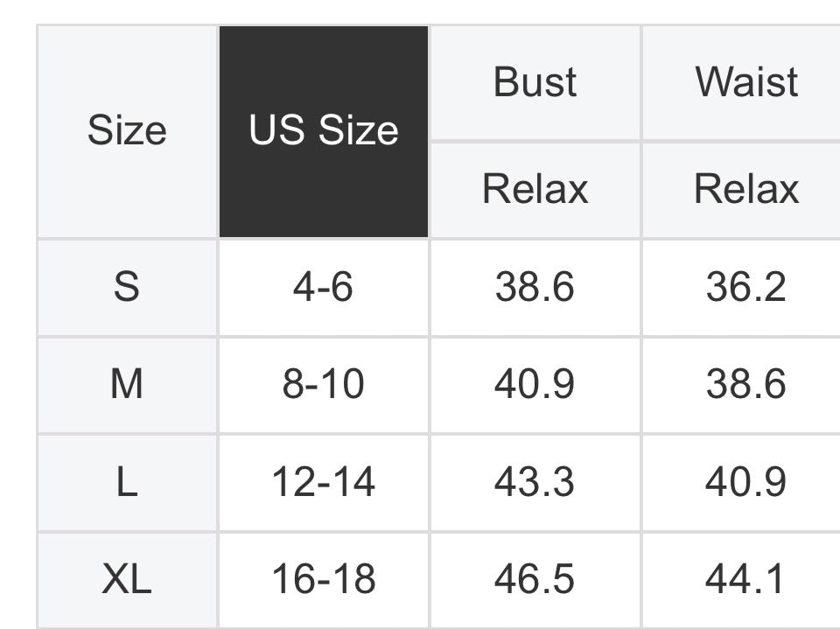Viewport: 840px width, 629px height.
Task: Click the Relax subheader under Bust
Action: 535,189
